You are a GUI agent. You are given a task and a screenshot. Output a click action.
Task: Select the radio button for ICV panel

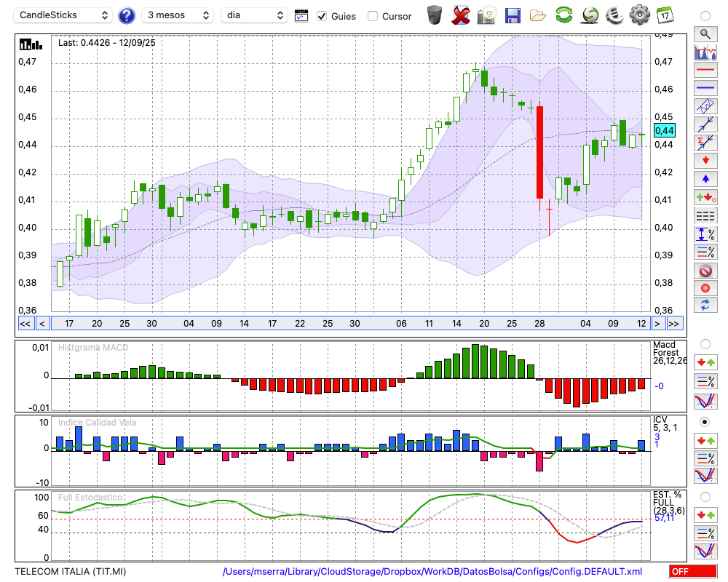pos(705,422)
